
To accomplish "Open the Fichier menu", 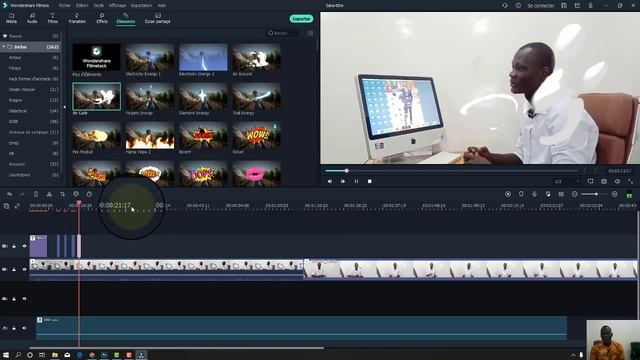I will click(64, 5).
